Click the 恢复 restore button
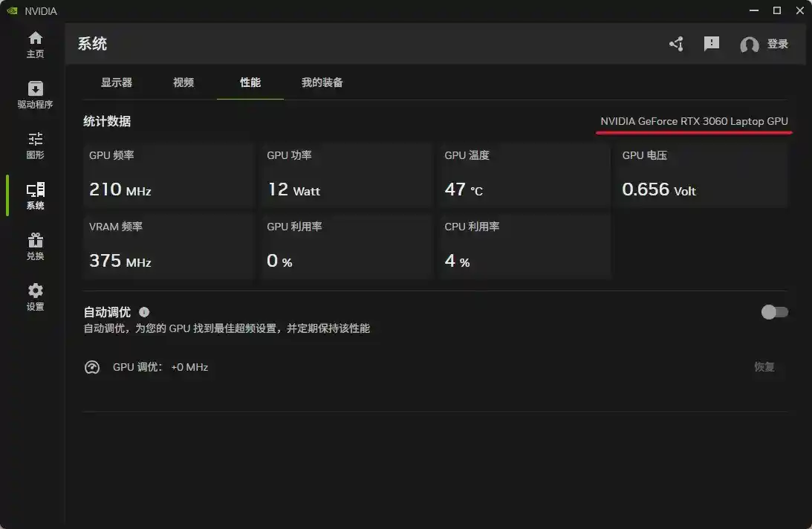The width and height of the screenshot is (812, 529). (765, 366)
